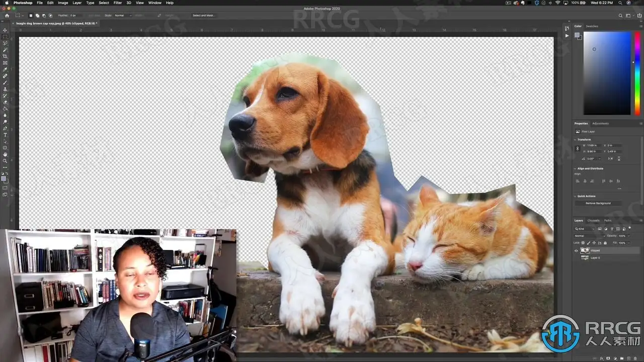Select the Type tool
This screenshot has width=644, height=362.
5,135
